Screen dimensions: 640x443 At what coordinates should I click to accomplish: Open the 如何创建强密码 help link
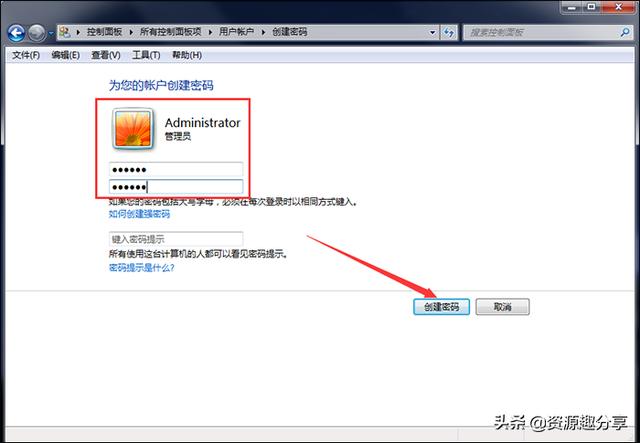pos(139,214)
